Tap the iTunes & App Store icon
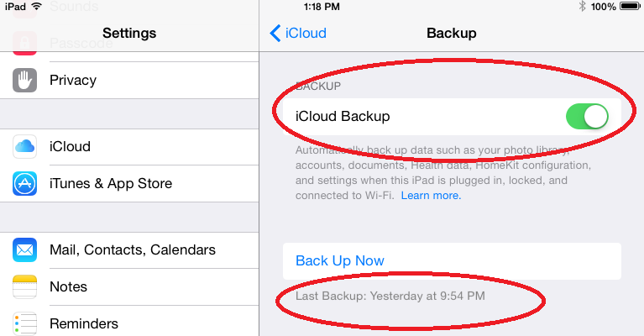Viewport: 644px width, 336px height. (24, 183)
